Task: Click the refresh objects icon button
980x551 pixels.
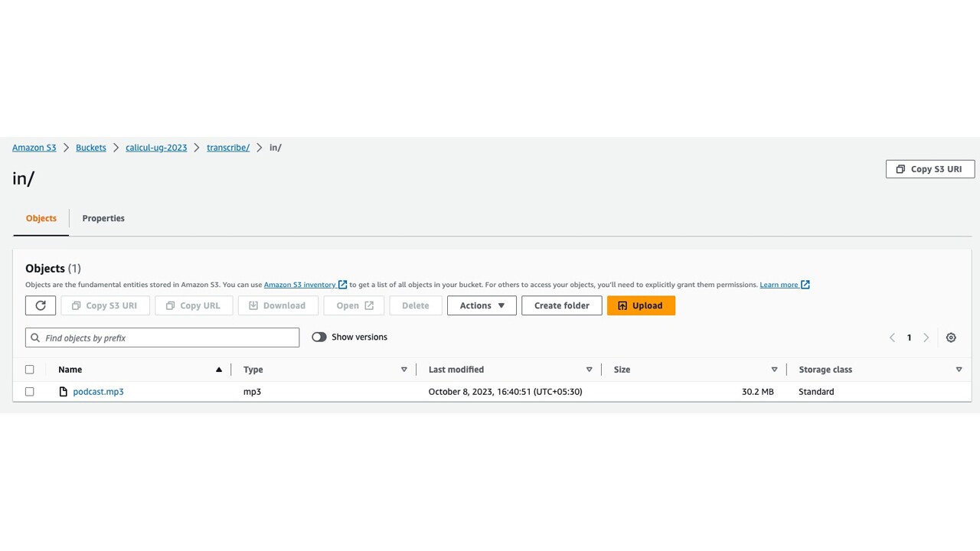Action: pyautogui.click(x=41, y=305)
